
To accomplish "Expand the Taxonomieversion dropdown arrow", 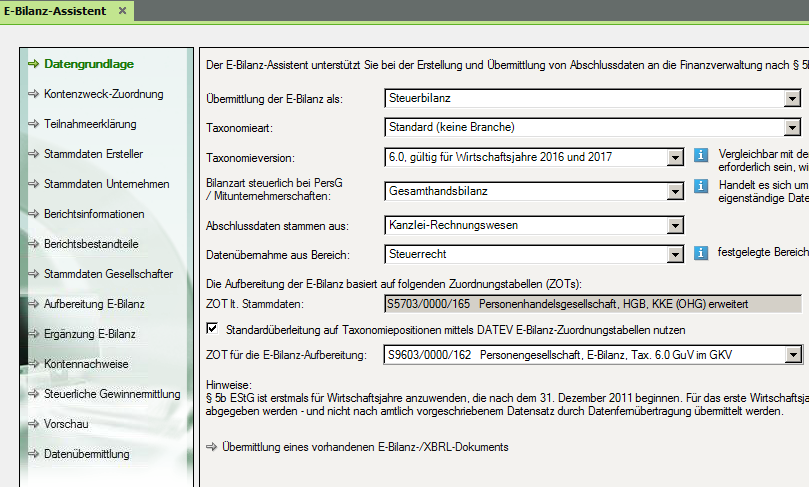I will tap(675, 157).
